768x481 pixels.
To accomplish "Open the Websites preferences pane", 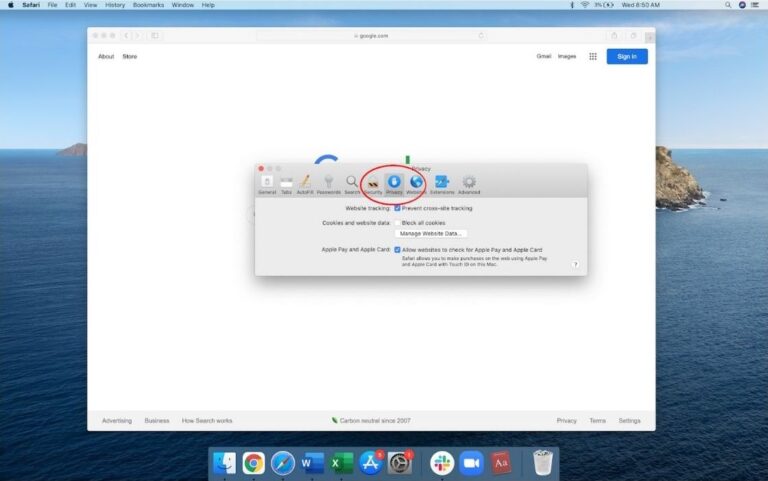I will [x=416, y=183].
